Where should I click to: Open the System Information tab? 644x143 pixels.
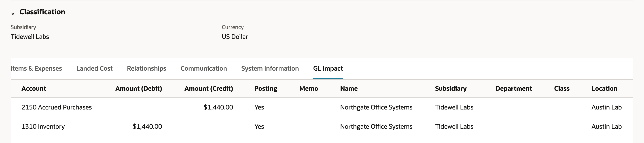point(270,69)
